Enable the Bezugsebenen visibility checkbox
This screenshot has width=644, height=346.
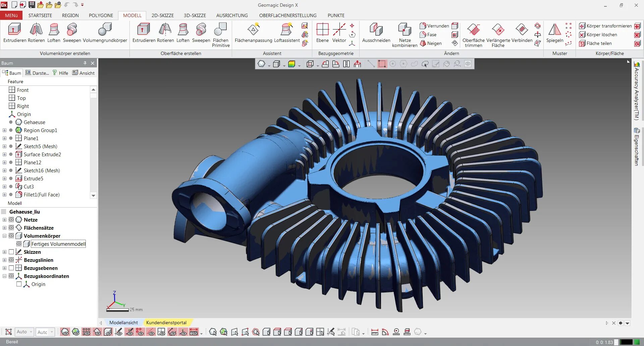11,268
